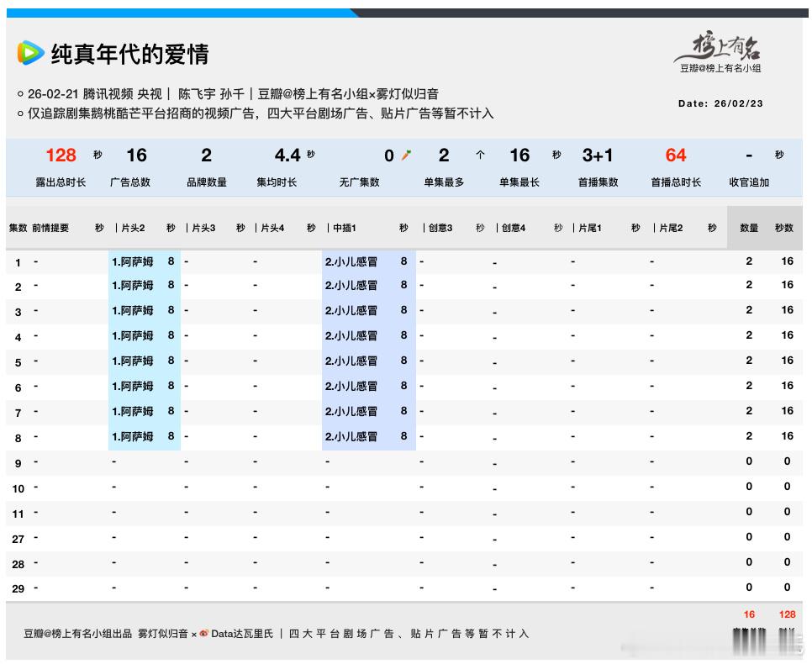Viewport: 812px width, 664px height.
Task: Click episode number 29 in the table
Action: [18, 589]
